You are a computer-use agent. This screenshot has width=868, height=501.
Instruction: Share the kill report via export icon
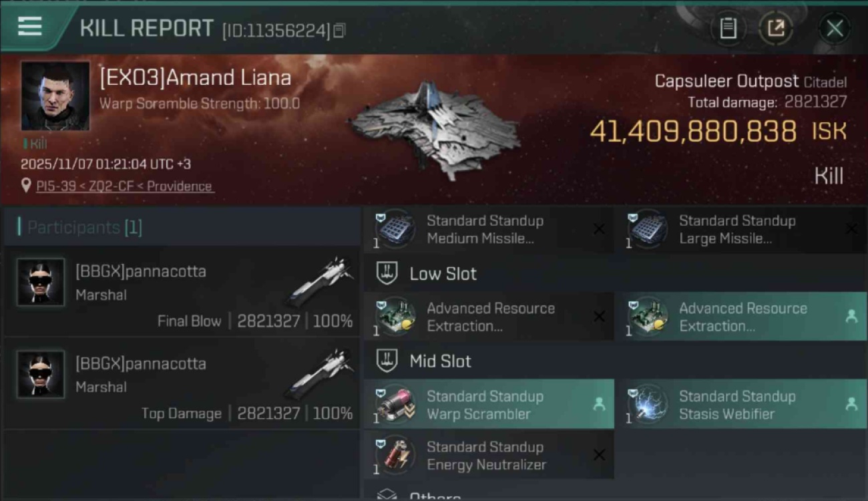776,29
